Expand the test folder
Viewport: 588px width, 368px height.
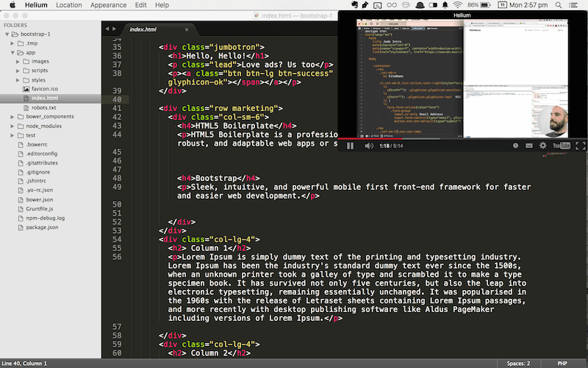click(x=12, y=135)
